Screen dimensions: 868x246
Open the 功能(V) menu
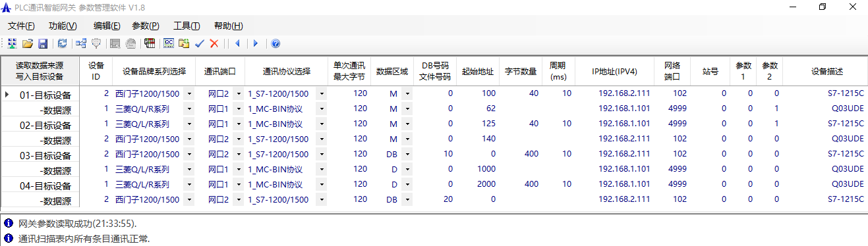[63, 26]
